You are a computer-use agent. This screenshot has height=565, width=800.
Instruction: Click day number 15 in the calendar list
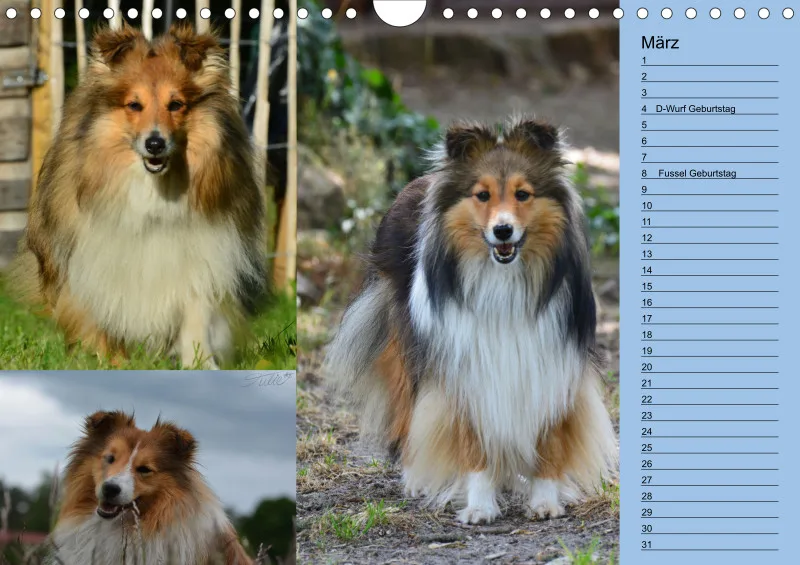[647, 286]
